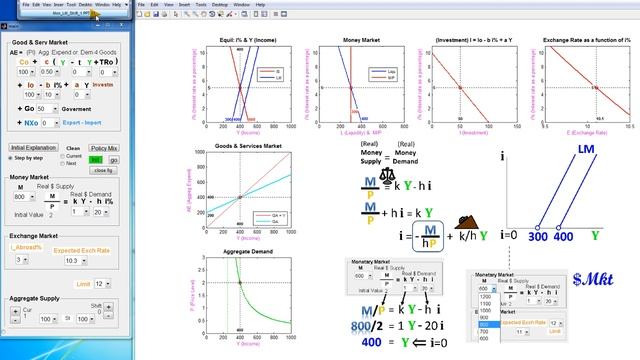Click the Show Plot Tools icon

point(284,14)
